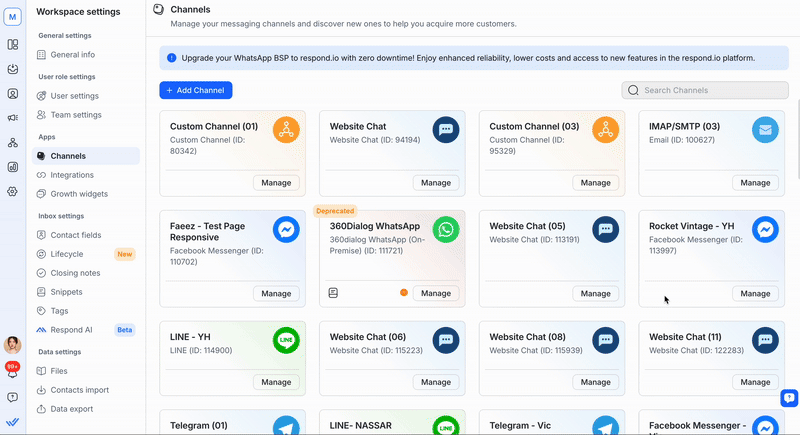Click the IMAP/SMTP (03) email icon
Screen dimensions: 800x435
(765, 129)
